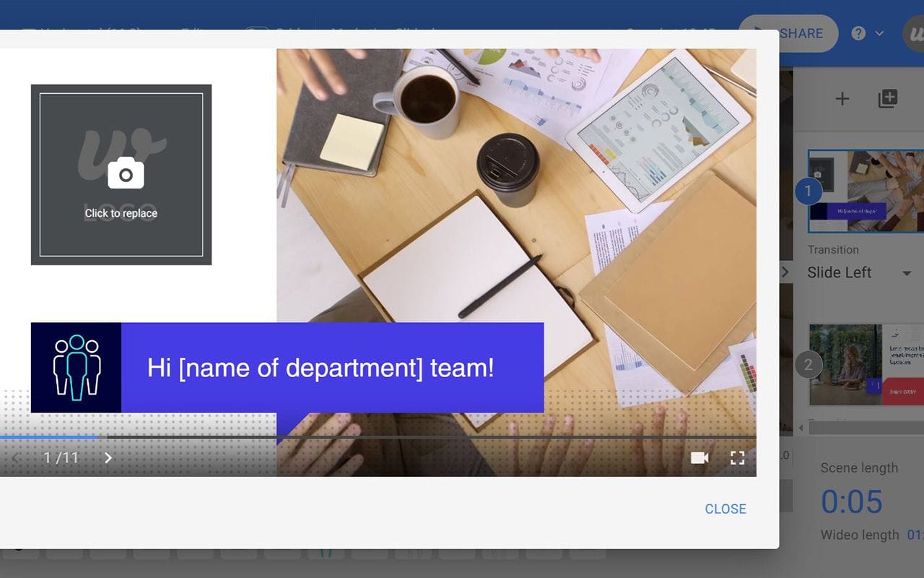Click the camera icon to replace logo
Screen dimensions: 924x578
click(x=126, y=174)
